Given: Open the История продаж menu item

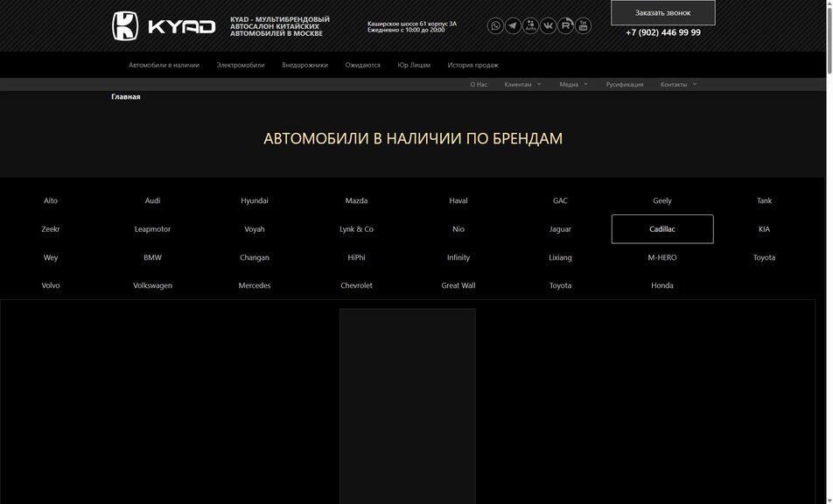Looking at the screenshot, I should (x=472, y=66).
